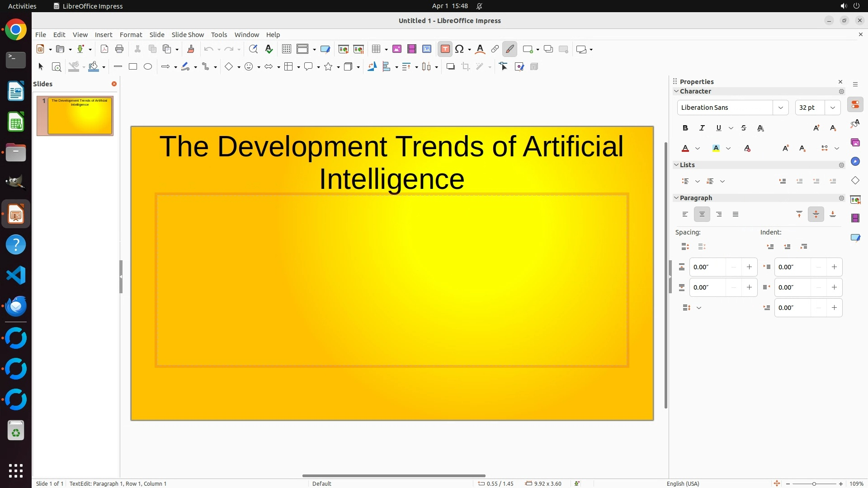Increase above paragraph spacing with plus

coord(749,267)
